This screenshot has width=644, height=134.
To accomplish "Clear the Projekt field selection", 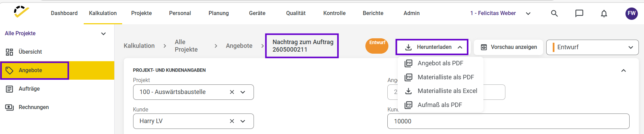I will pos(232,92).
